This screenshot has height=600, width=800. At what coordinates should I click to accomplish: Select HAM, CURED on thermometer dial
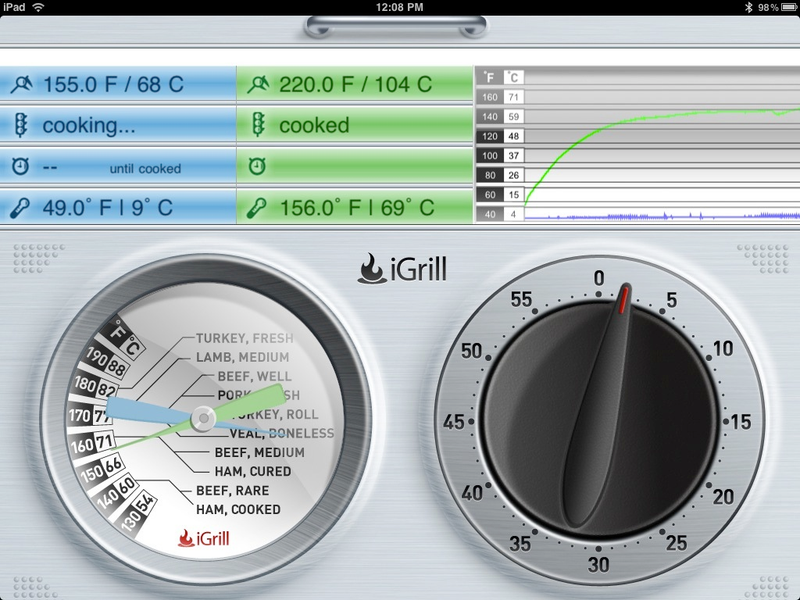pos(253,471)
